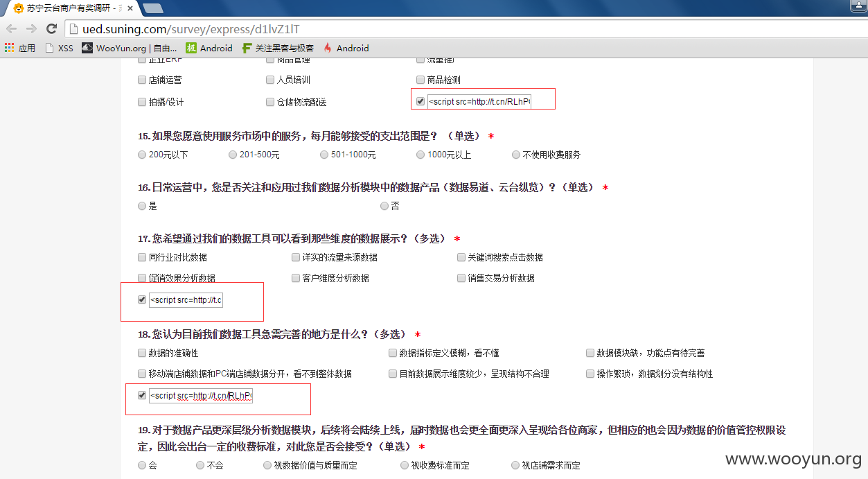The image size is (868, 479).
Task: Click question 15 heading about 支出范围
Action: [316, 136]
